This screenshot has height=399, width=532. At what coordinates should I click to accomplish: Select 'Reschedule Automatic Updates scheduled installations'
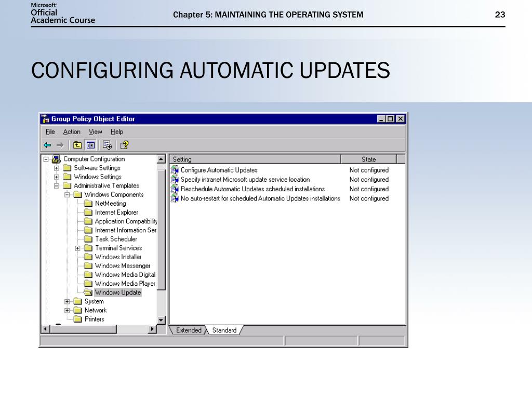(252, 189)
